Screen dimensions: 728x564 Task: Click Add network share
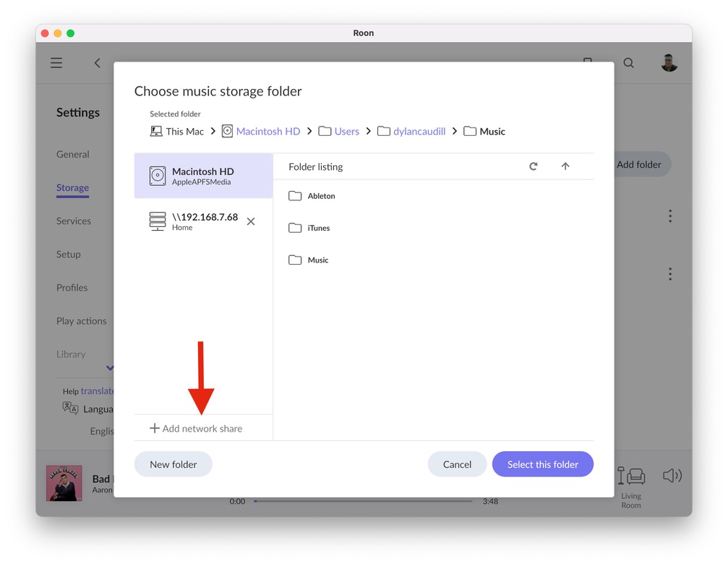[x=196, y=429]
